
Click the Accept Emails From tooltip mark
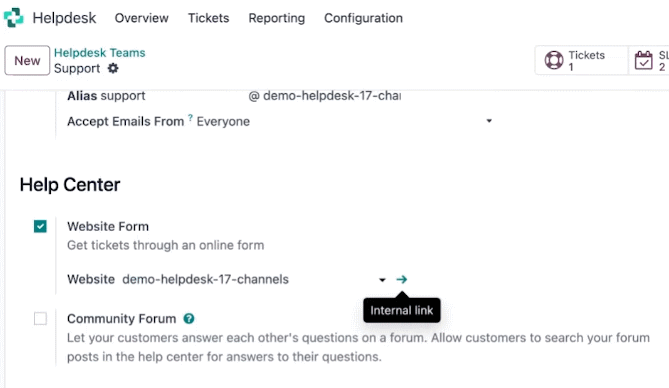(x=190, y=117)
